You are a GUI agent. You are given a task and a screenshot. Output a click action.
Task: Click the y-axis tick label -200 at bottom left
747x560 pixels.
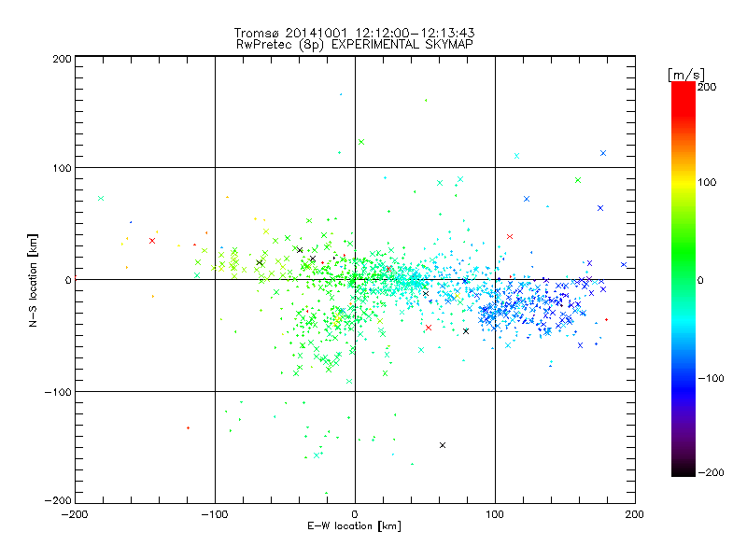click(x=58, y=500)
